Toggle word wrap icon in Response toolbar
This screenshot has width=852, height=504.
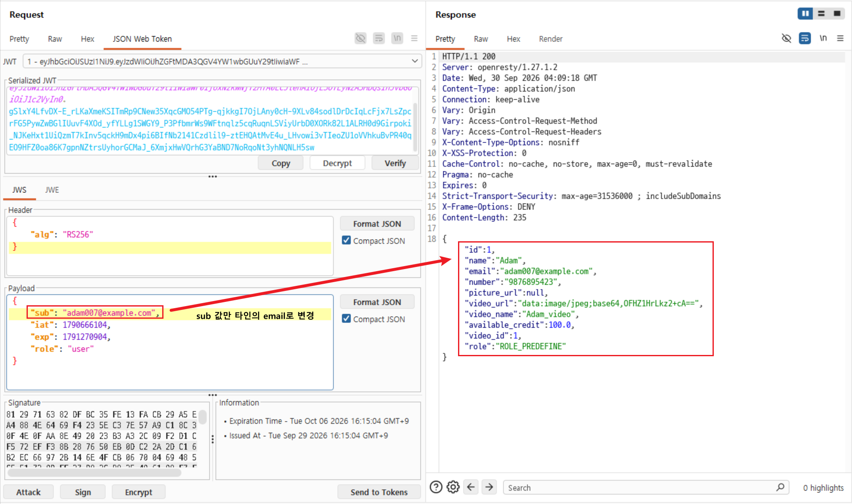click(805, 38)
